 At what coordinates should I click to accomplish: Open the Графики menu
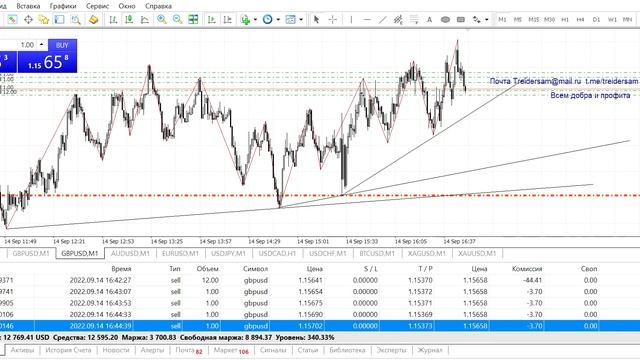tap(63, 6)
